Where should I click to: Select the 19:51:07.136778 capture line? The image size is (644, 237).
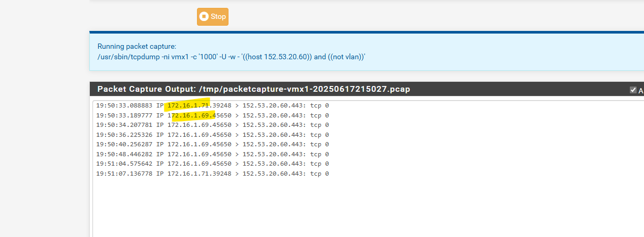(x=212, y=174)
